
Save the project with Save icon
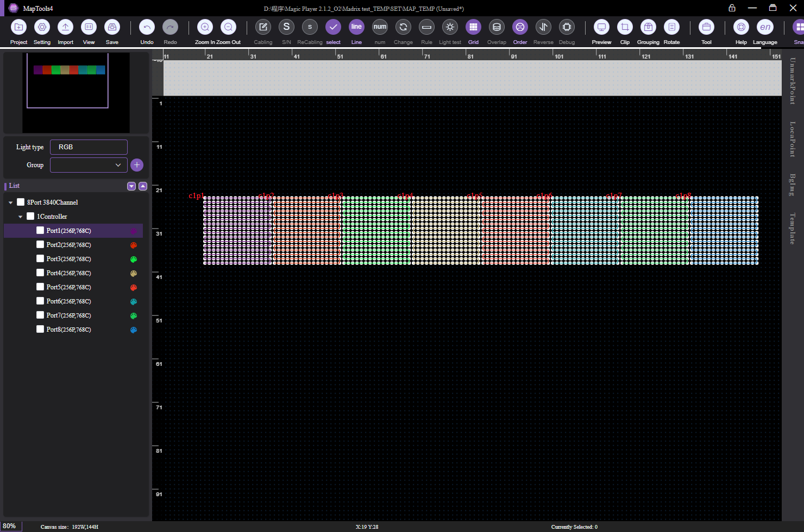pyautogui.click(x=112, y=27)
